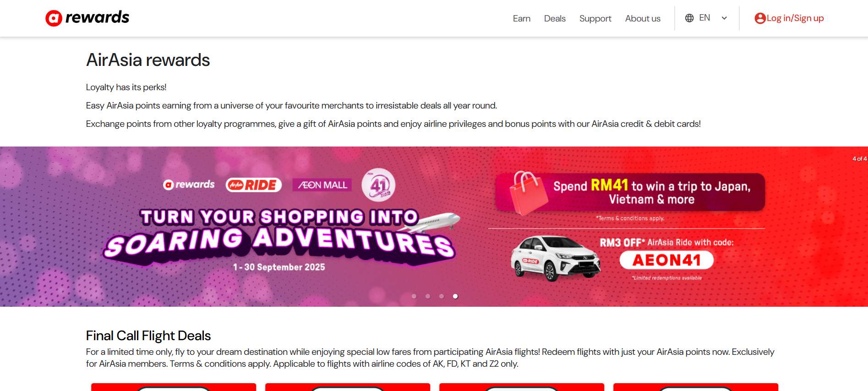The width and height of the screenshot is (868, 391).
Task: Open the Deals menu
Action: (x=555, y=18)
